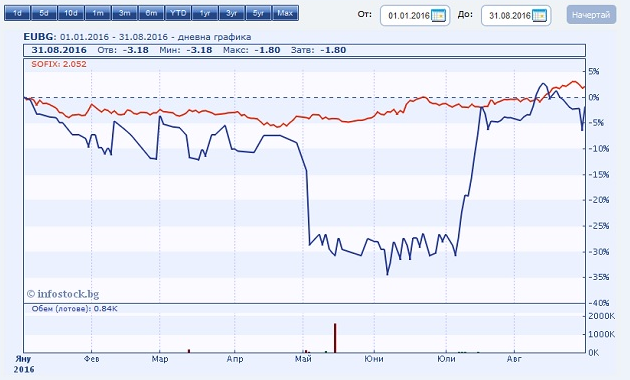Click the Мар month axis label

click(160, 359)
